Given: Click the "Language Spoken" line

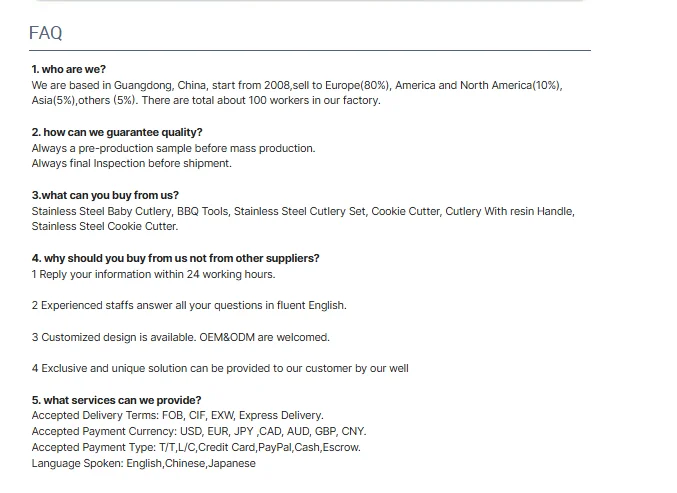Looking at the screenshot, I should [x=143, y=463].
